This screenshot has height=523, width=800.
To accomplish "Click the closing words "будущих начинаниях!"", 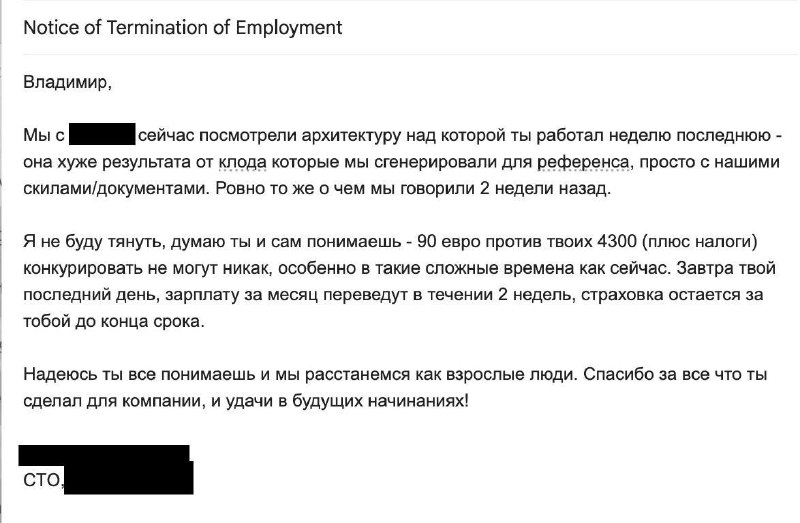I will tap(380, 402).
